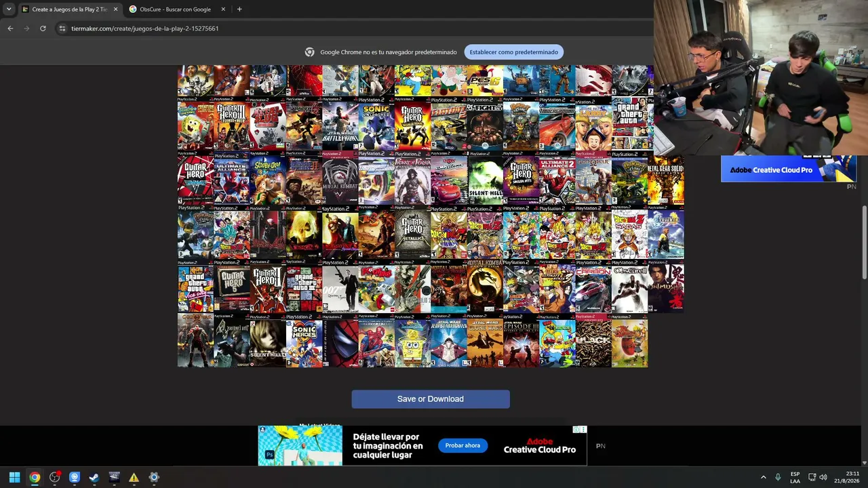Select the Onimusha cover

coord(666,287)
